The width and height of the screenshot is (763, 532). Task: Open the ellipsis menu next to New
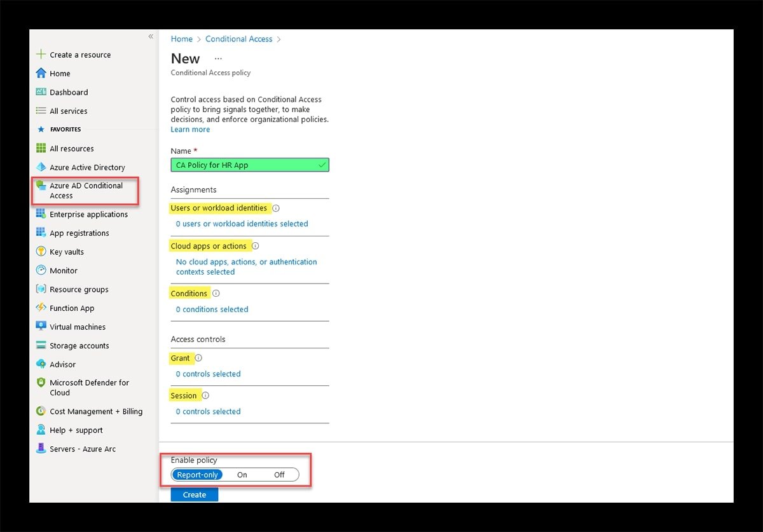pyautogui.click(x=217, y=58)
